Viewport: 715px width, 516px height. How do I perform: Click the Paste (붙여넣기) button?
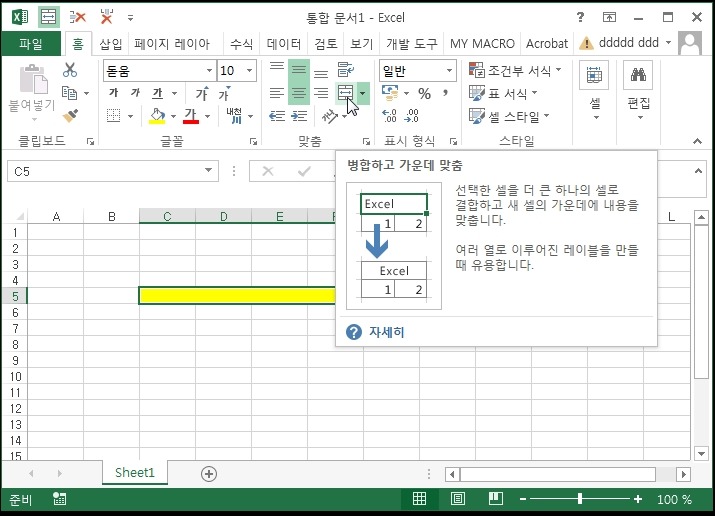32,93
